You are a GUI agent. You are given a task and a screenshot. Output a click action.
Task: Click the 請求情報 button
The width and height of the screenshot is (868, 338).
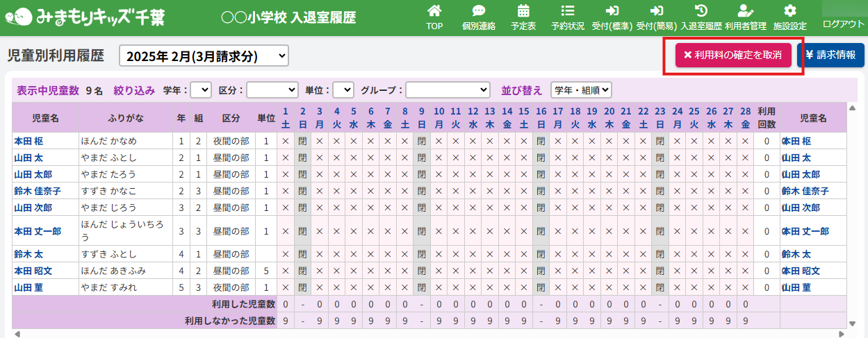click(830, 55)
